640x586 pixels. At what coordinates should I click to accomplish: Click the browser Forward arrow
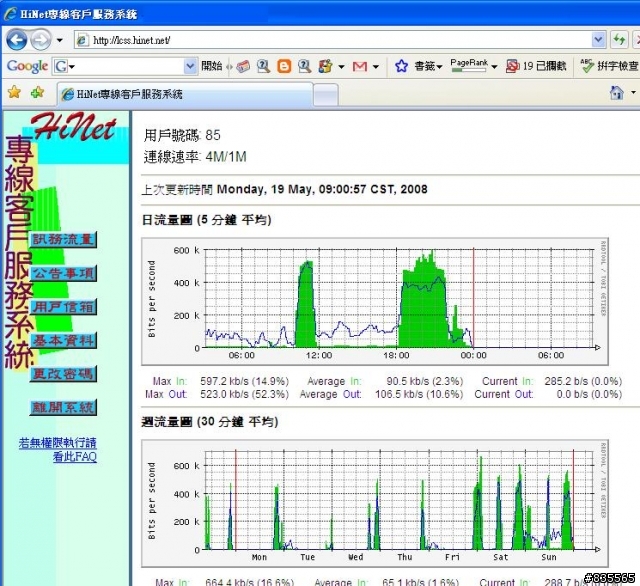(41, 40)
